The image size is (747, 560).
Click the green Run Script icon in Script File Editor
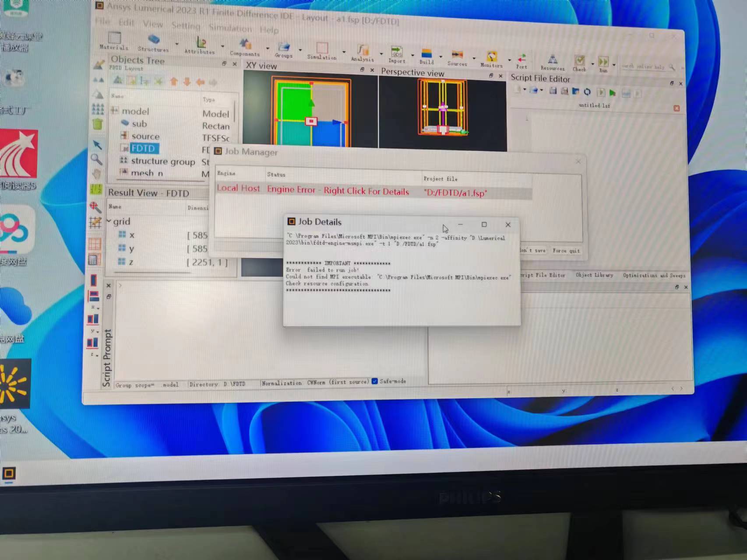point(613,93)
